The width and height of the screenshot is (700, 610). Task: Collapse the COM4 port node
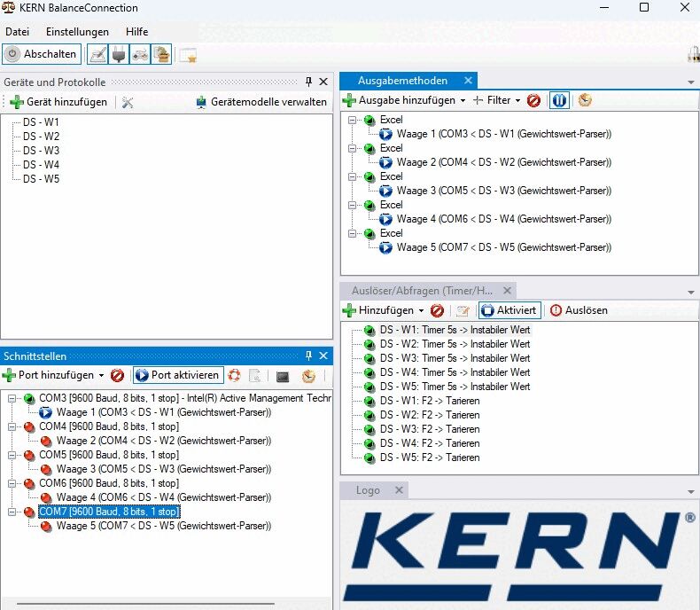[12, 426]
